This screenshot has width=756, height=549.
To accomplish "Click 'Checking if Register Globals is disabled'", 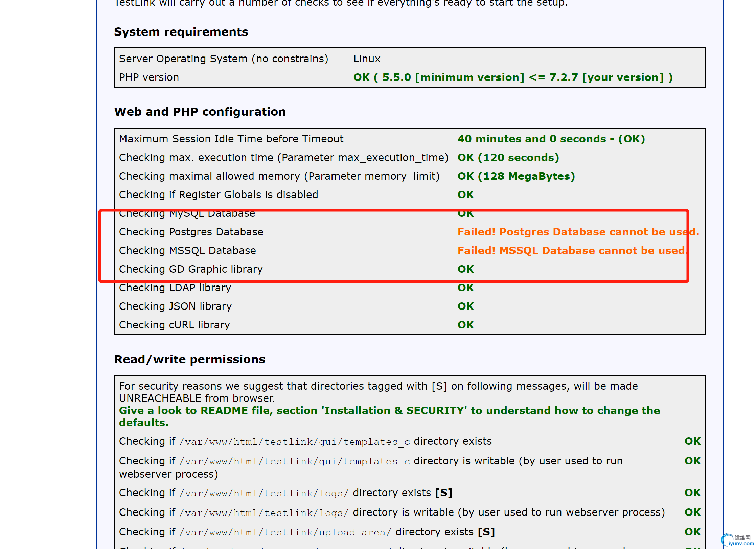I will (x=219, y=195).
